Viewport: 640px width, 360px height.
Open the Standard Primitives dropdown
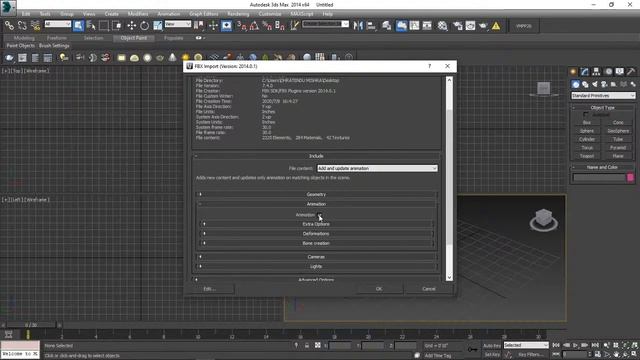pos(603,96)
